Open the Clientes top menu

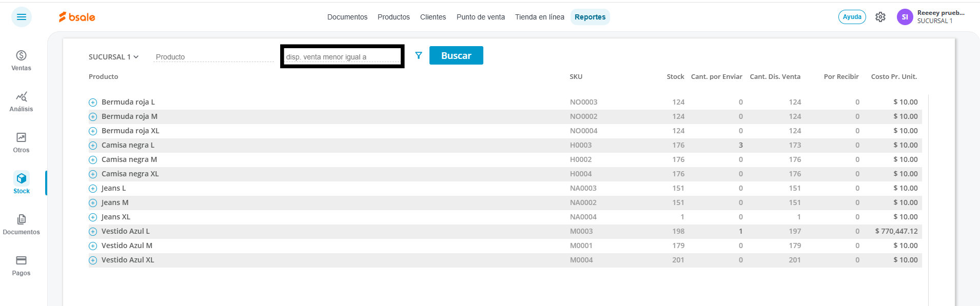433,17
